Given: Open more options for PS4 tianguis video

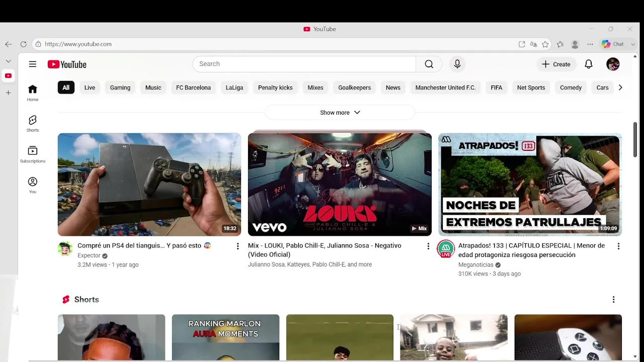Looking at the screenshot, I should click(237, 246).
